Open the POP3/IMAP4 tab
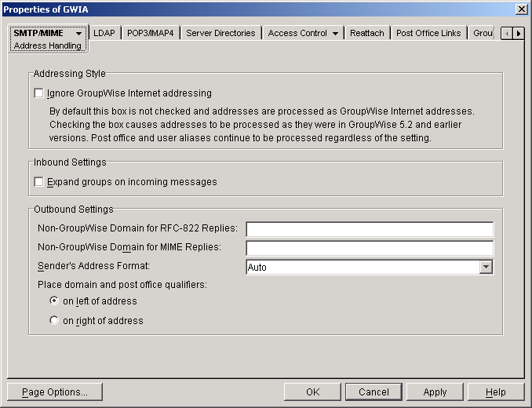This screenshot has height=408, width=532. click(152, 33)
